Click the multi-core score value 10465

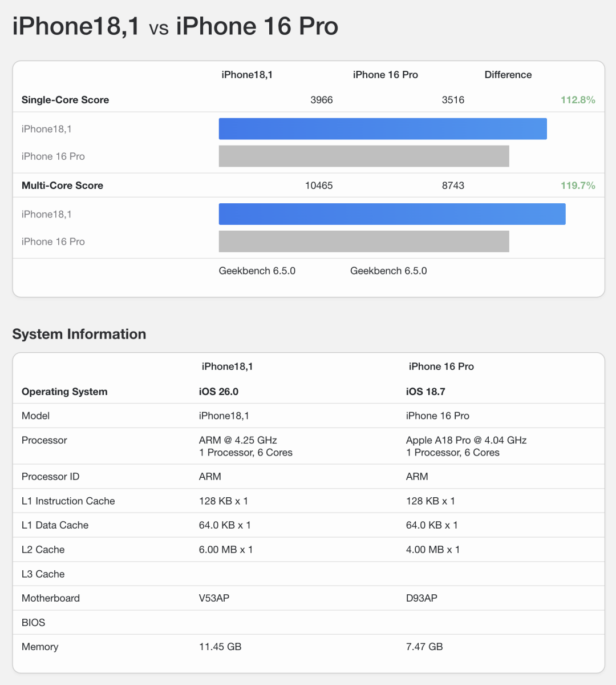tap(319, 186)
